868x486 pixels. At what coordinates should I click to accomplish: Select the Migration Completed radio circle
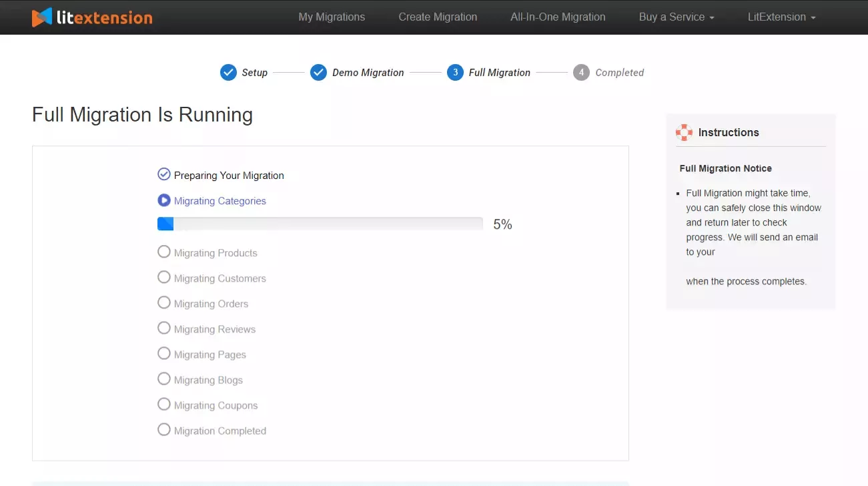click(163, 429)
